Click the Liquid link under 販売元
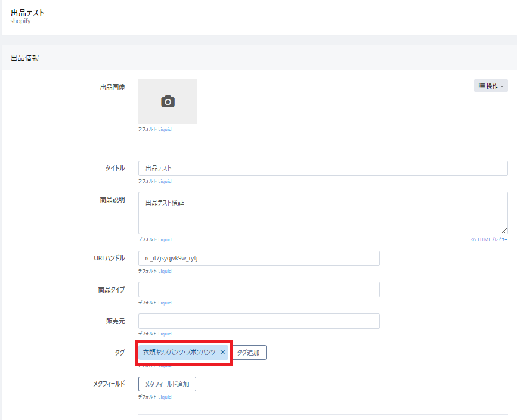The height and width of the screenshot is (420, 517). pos(165,334)
